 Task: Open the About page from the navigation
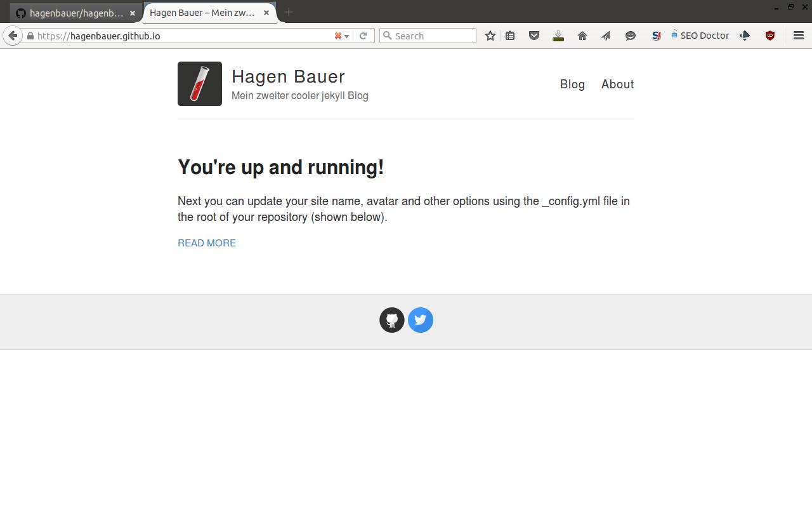point(617,84)
